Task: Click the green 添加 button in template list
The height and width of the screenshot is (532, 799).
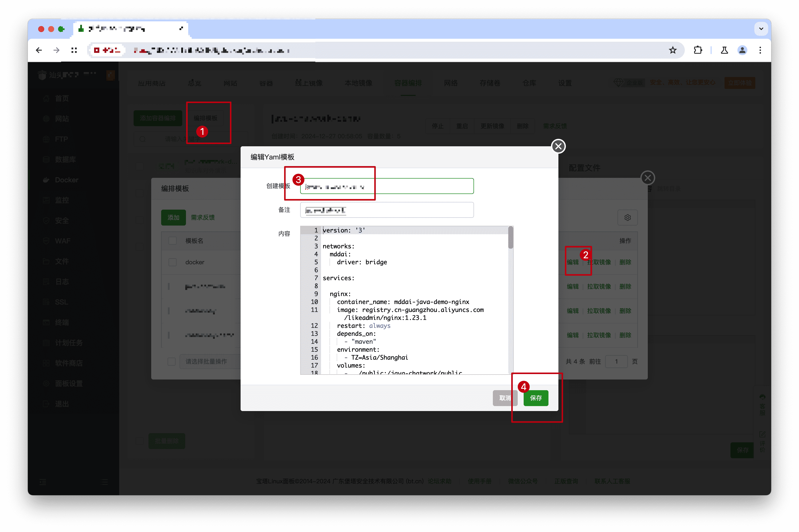Action: pyautogui.click(x=173, y=218)
